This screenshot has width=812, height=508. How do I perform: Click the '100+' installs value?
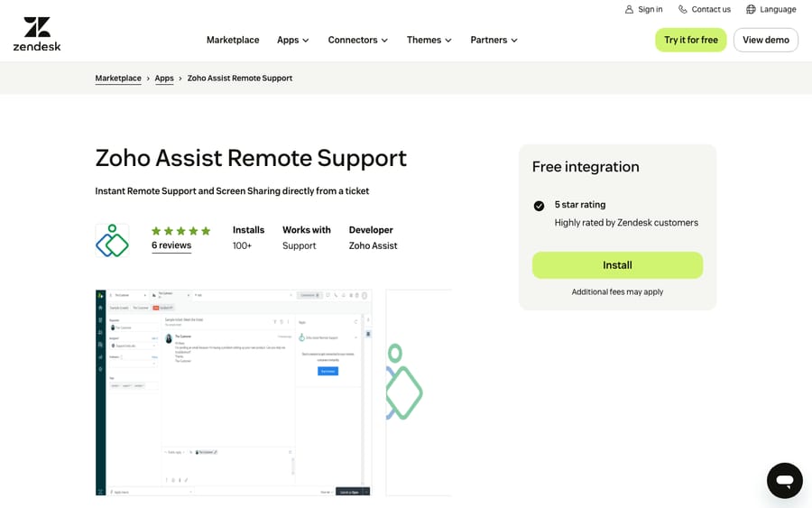coord(242,245)
